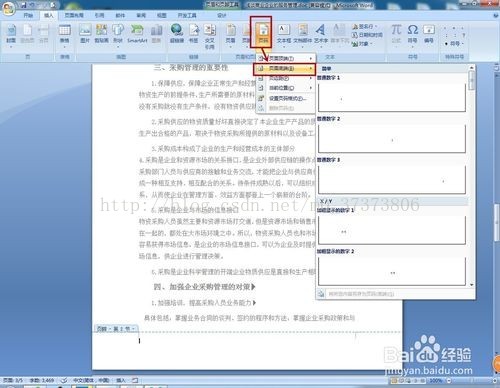Click the save icon in quick access toolbar
The height and width of the screenshot is (388, 500).
click(23, 5)
